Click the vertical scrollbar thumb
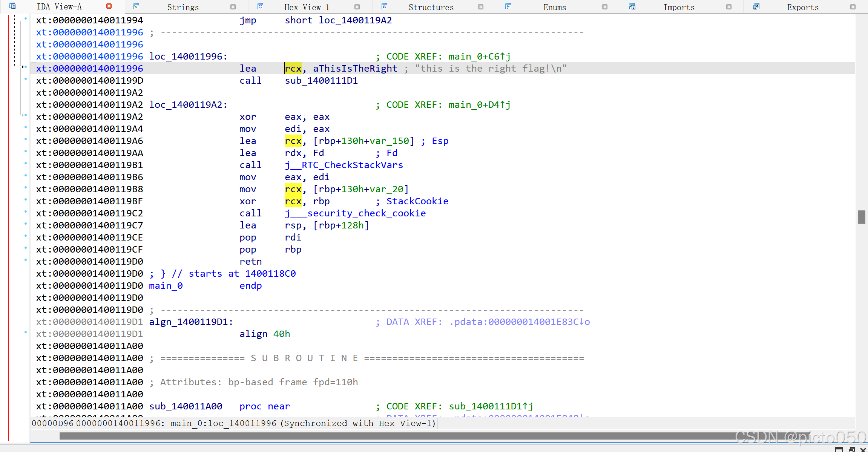Image resolution: width=868 pixels, height=452 pixels. [x=862, y=217]
